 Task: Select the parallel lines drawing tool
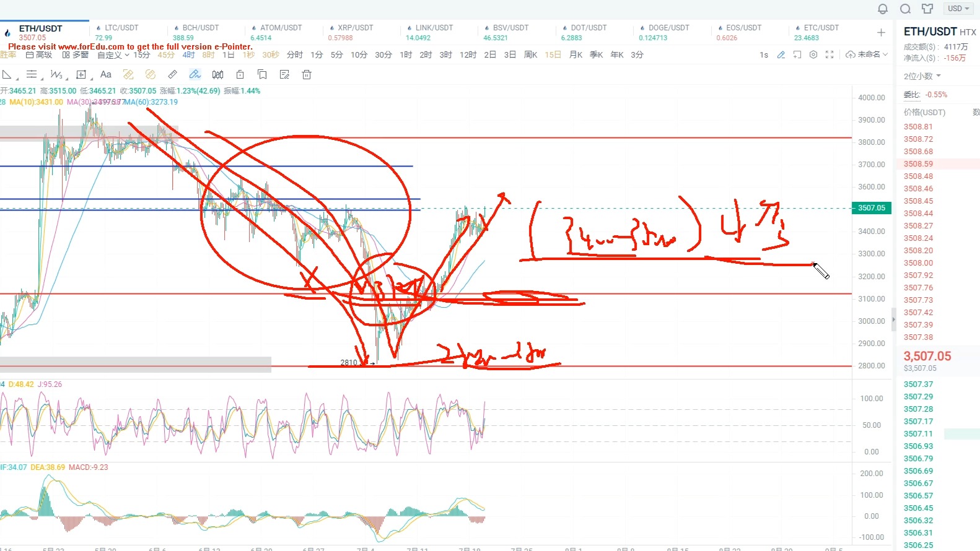pos(32,75)
